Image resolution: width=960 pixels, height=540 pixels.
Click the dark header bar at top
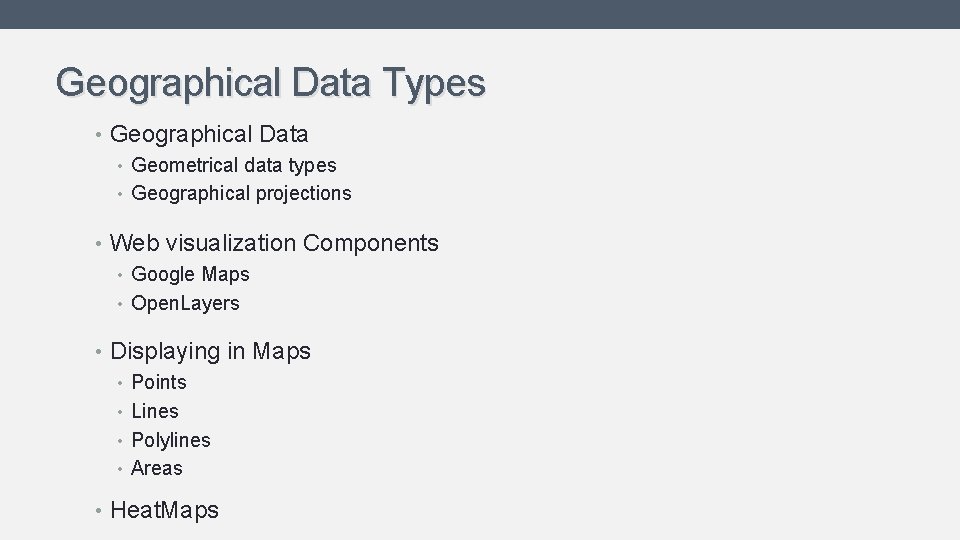480,14
